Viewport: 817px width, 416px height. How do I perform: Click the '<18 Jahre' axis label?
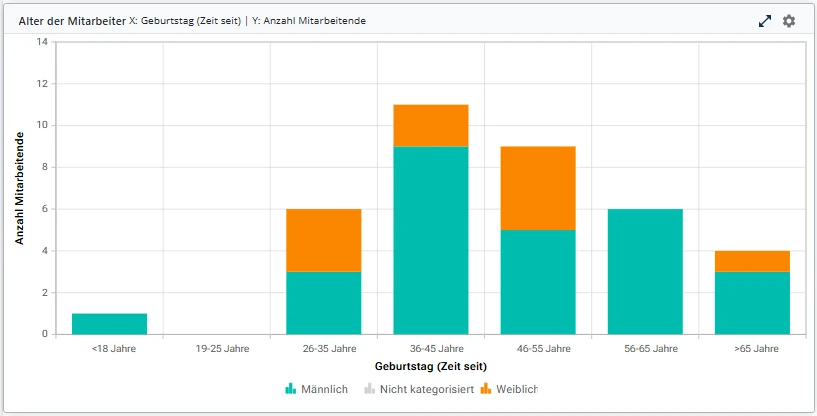click(x=114, y=349)
